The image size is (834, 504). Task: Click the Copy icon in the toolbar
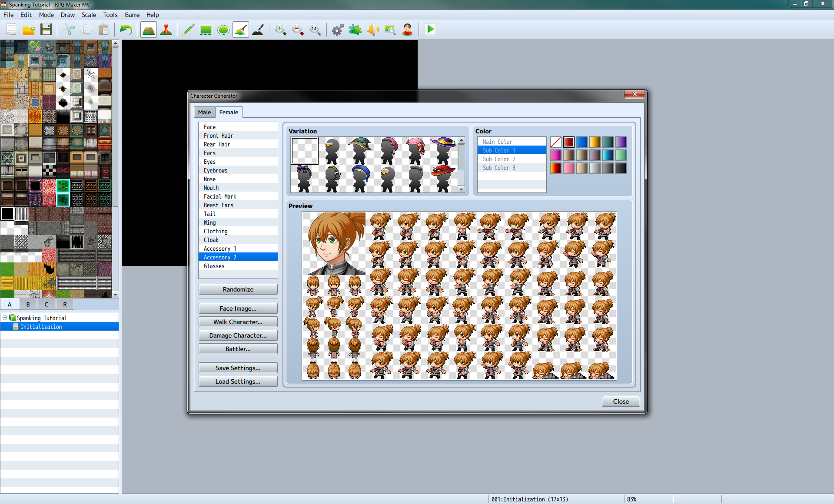(x=86, y=30)
